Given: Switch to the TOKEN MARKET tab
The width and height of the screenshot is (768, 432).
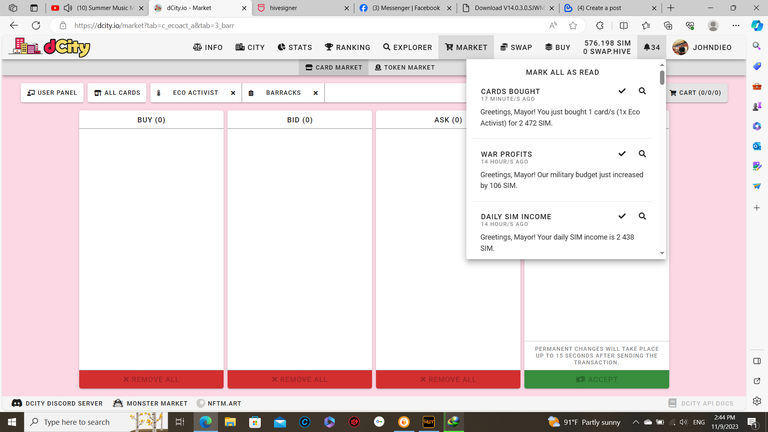Looking at the screenshot, I should tap(405, 68).
